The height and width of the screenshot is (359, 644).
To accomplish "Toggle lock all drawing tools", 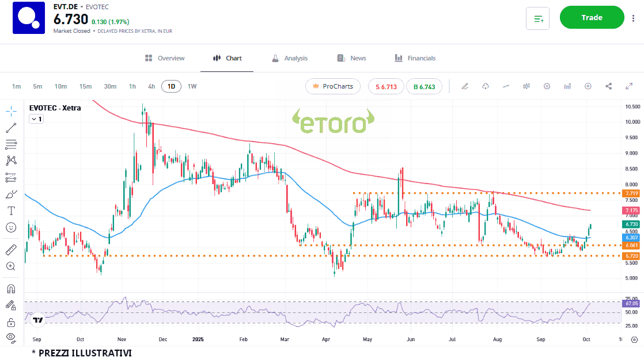I will click(x=11, y=322).
